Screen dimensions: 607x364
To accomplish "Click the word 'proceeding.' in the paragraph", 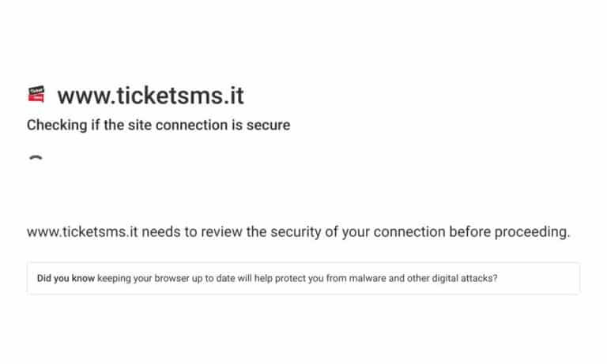I will (532, 232).
